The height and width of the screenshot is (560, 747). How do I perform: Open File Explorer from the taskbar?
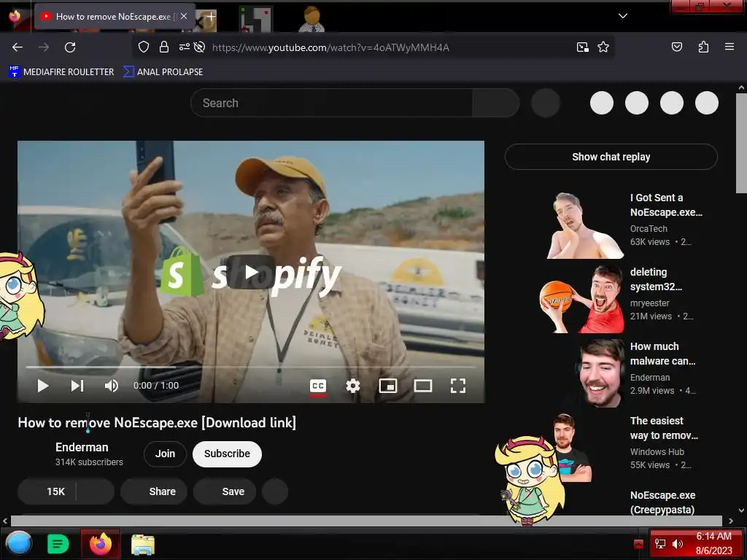(143, 544)
